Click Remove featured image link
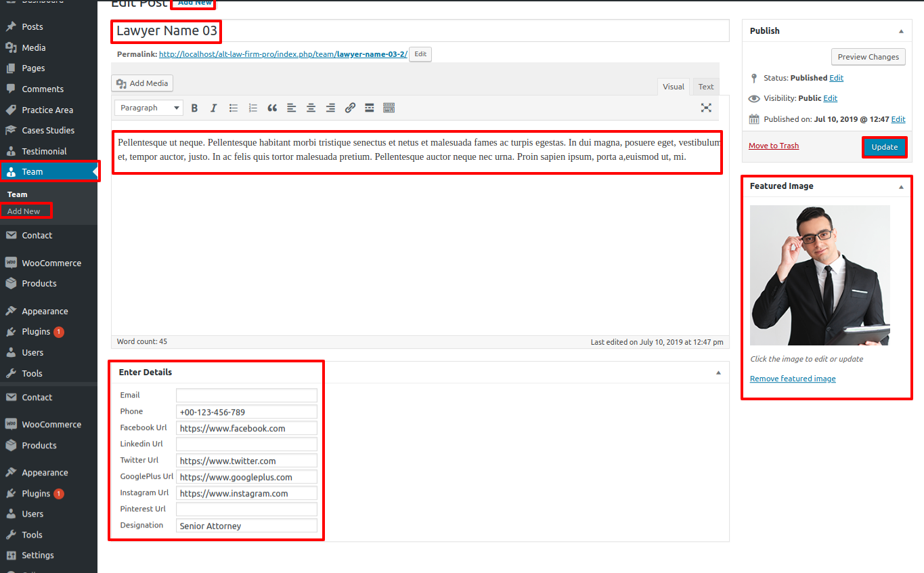 tap(793, 379)
